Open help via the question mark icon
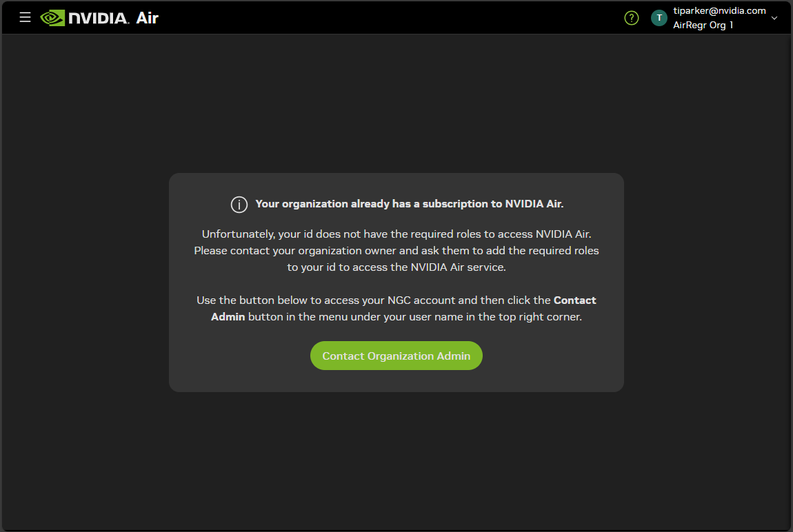 [x=631, y=18]
